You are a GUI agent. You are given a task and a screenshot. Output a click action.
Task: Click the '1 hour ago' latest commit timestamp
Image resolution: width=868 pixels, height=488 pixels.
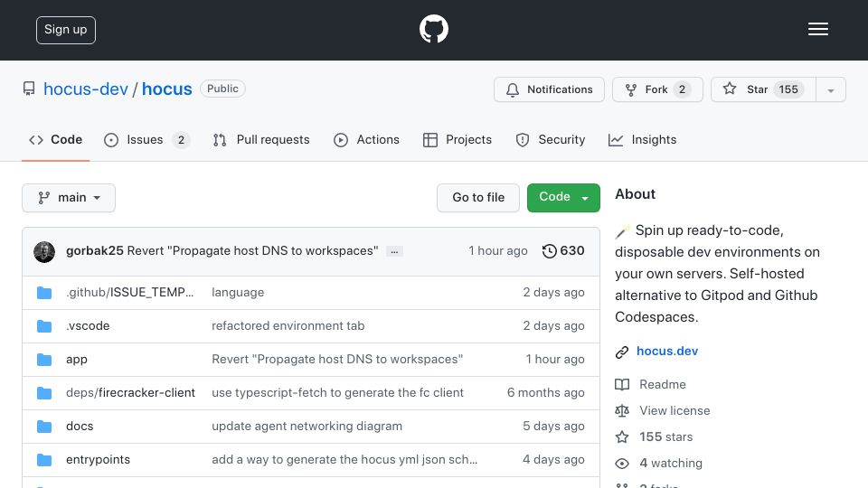pos(497,251)
